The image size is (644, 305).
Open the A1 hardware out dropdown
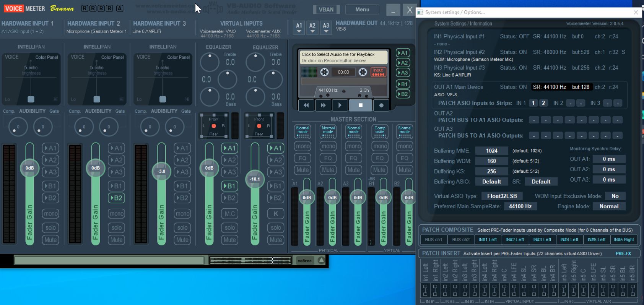coord(299,28)
